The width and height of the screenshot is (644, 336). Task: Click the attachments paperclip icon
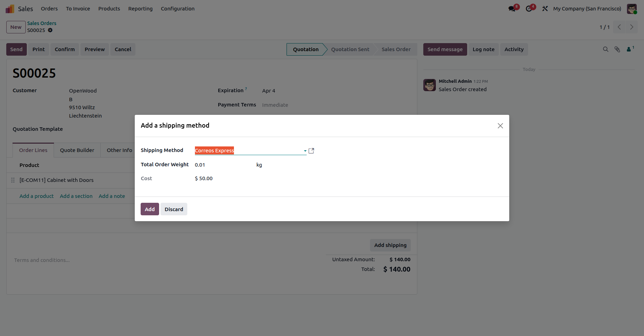point(617,49)
